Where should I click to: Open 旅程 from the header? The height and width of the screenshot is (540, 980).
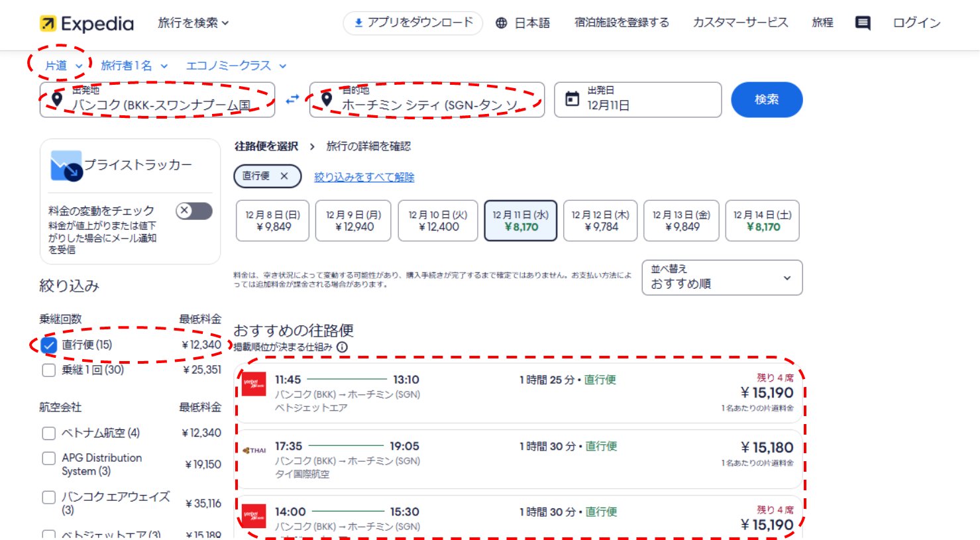click(x=822, y=23)
